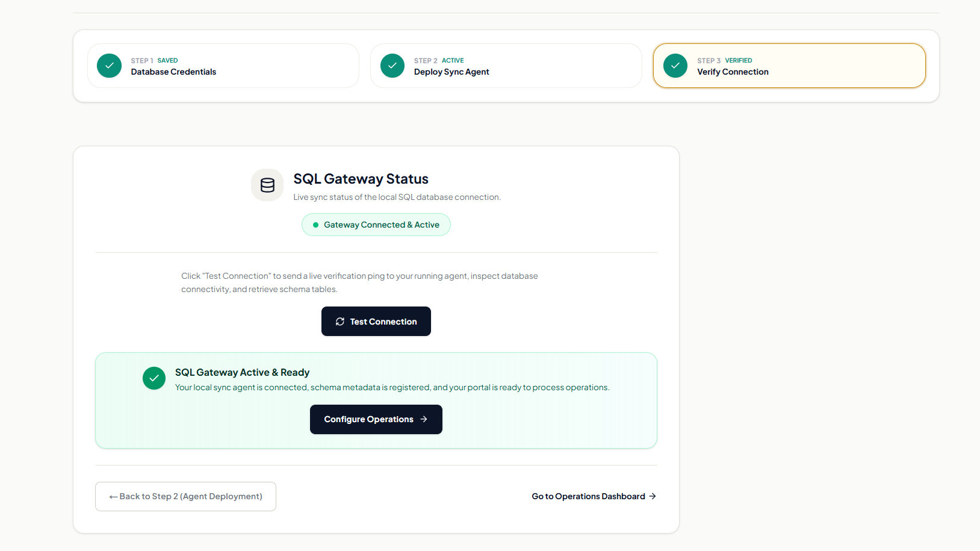The image size is (980, 551).
Task: Click the 'Live sync status of the local SQL database connection' subtitle
Action: coord(397,197)
